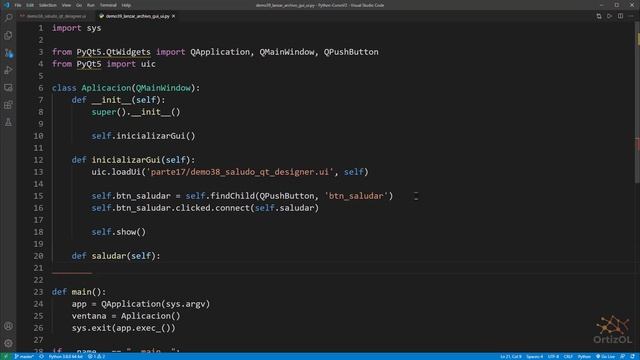Run the Python file with play icon
The width and height of the screenshot is (640, 360).
tap(609, 16)
